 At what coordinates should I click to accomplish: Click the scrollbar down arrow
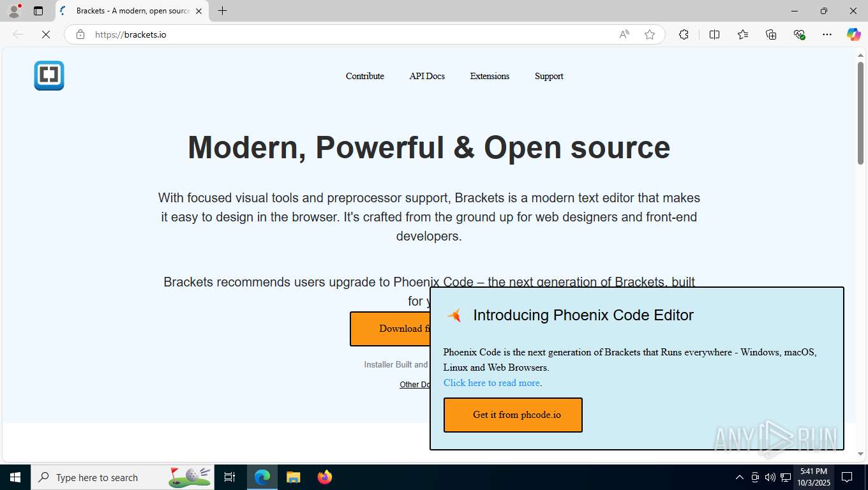[x=860, y=454]
